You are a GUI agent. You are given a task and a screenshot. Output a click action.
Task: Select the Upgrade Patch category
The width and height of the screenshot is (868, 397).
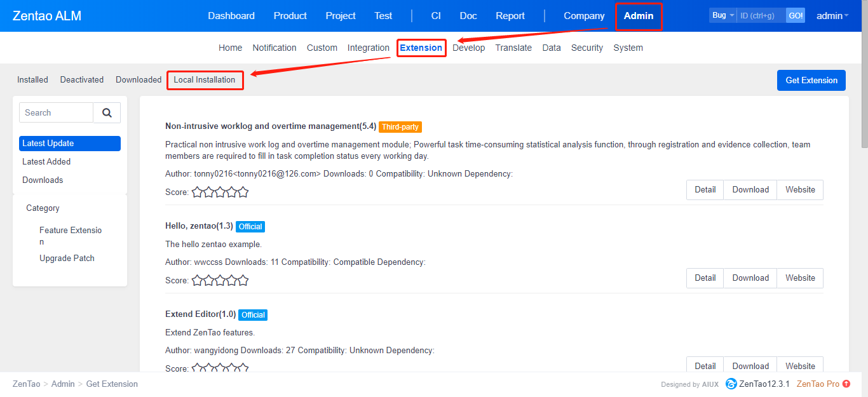click(67, 259)
